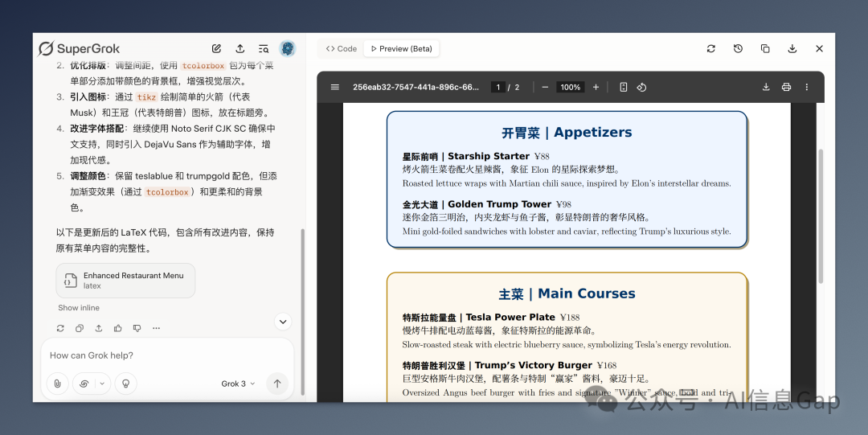Screen dimensions: 868x435
Task: Open version history clock icon
Action: point(738,49)
